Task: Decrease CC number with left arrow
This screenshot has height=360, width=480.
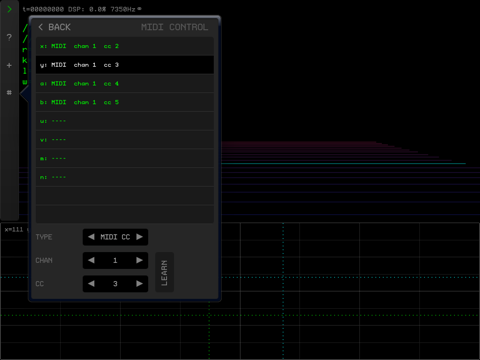Action: tap(91, 284)
